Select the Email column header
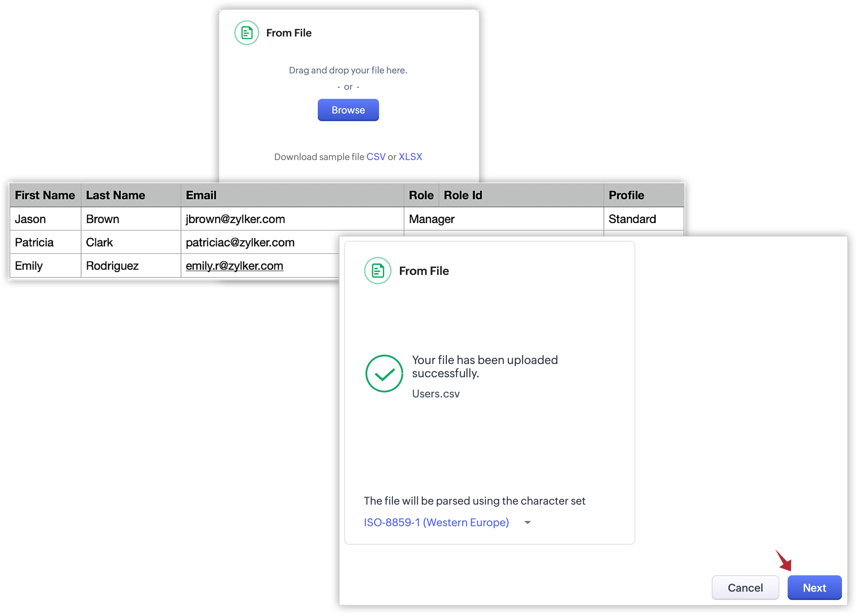 point(201,195)
